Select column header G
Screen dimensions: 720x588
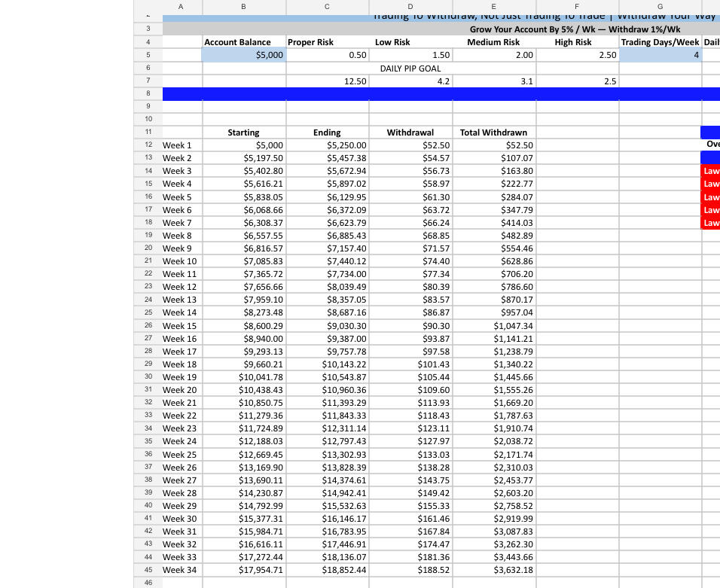click(661, 7)
